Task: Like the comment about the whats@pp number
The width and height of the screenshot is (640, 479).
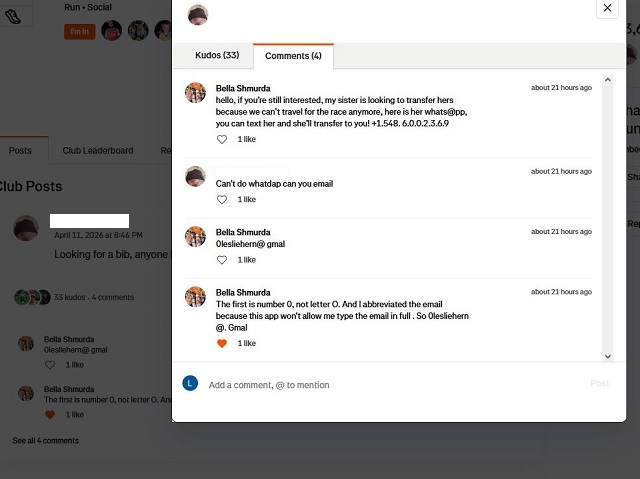Action: (222, 140)
